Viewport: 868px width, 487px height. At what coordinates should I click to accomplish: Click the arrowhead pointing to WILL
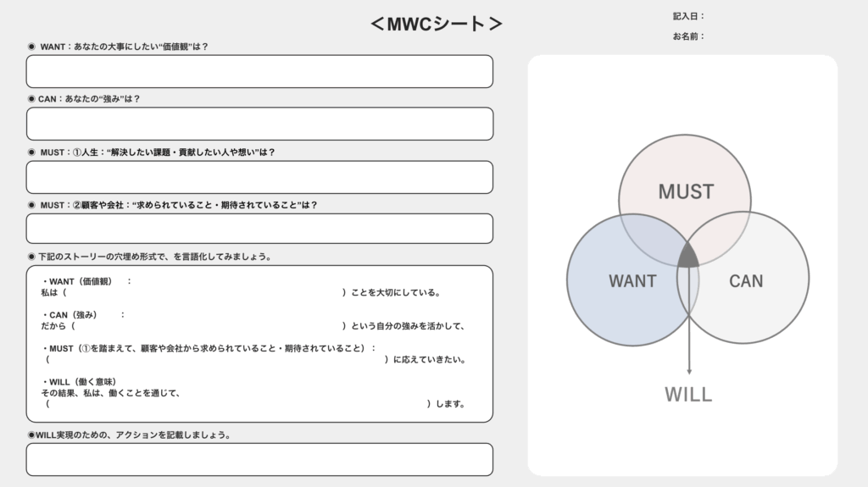point(688,370)
